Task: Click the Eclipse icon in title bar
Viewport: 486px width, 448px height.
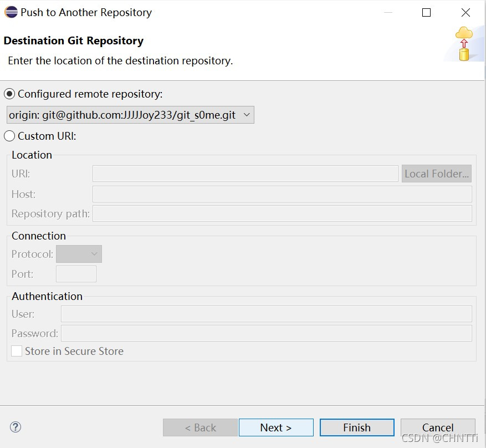Action: (x=11, y=12)
